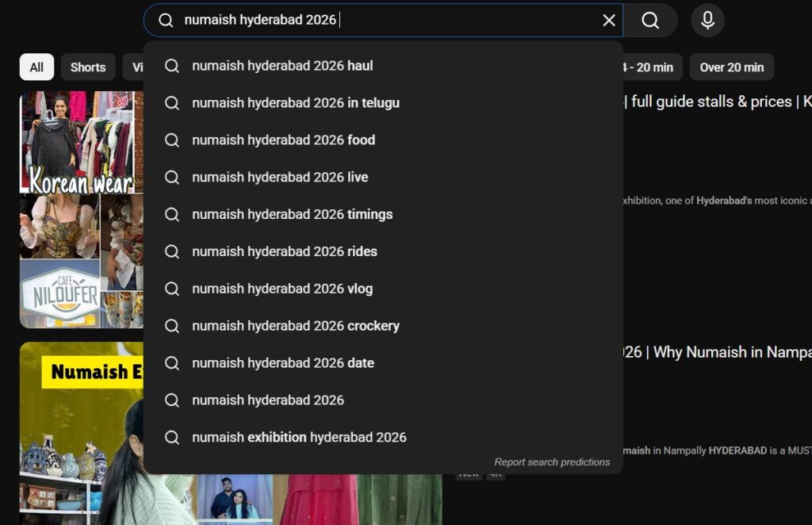
Task: Filter results by 'Over 20 min'
Action: (731, 67)
